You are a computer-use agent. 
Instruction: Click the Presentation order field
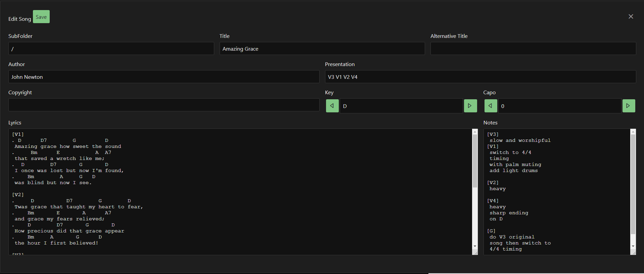pyautogui.click(x=480, y=77)
